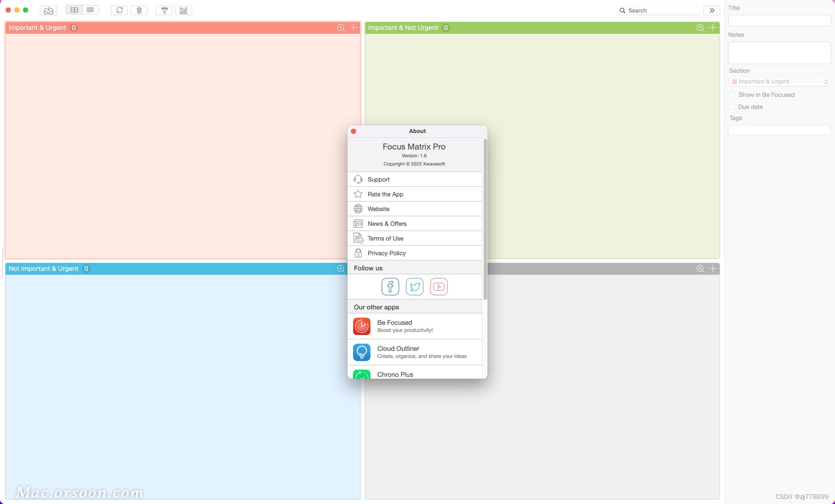Enable the Due date checkbox
The width and height of the screenshot is (835, 504).
pyautogui.click(x=733, y=107)
